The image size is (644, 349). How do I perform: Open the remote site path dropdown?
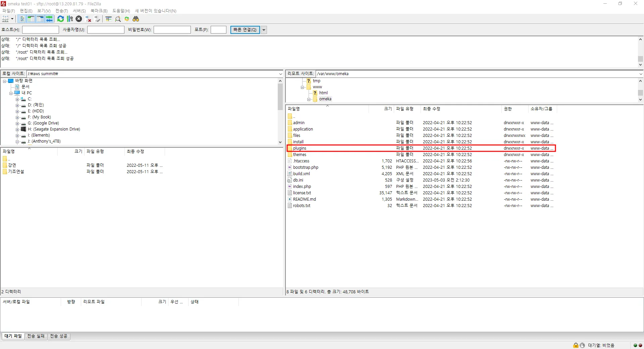(641, 74)
